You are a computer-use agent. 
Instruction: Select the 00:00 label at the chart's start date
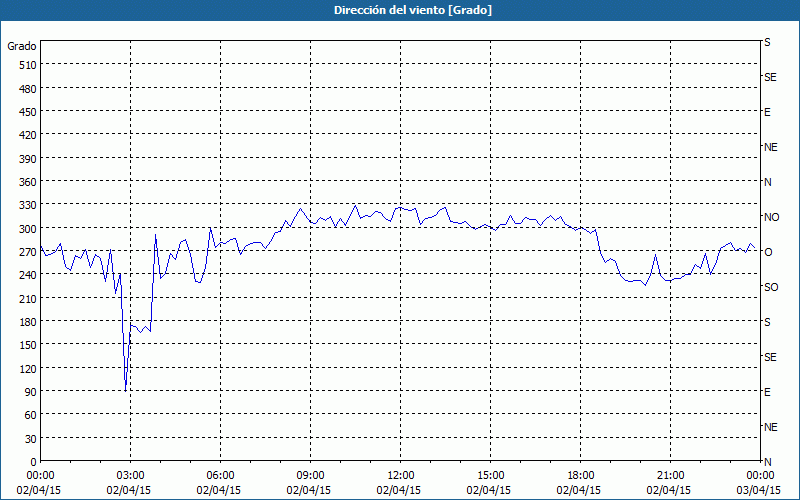[41, 476]
